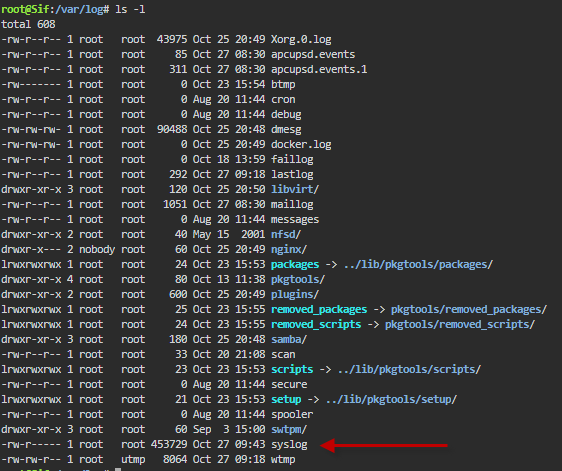The height and width of the screenshot is (471, 562).
Task: Click the pkgtools/removed_packages/ link target
Action: (469, 310)
